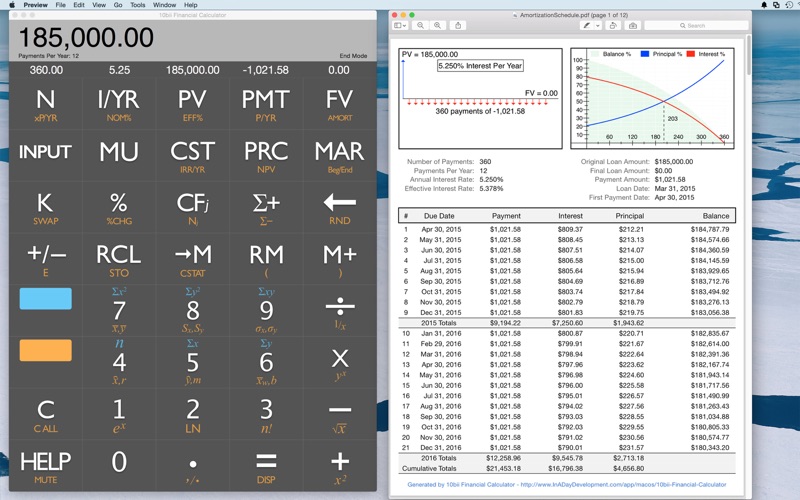The width and height of the screenshot is (800, 500).
Task: Tap the store-to-memory arrow M key
Action: pyautogui.click(x=192, y=259)
